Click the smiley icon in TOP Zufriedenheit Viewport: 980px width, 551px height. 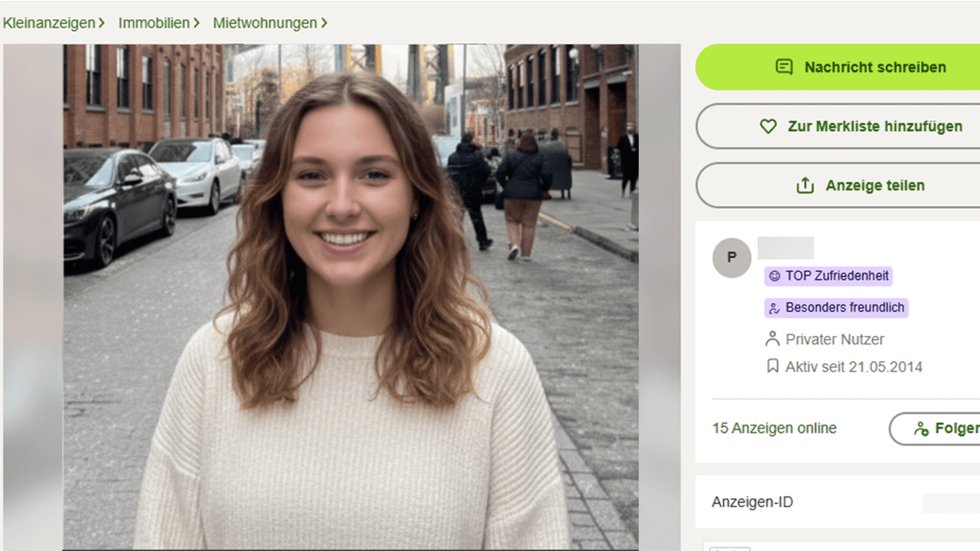[x=775, y=277]
